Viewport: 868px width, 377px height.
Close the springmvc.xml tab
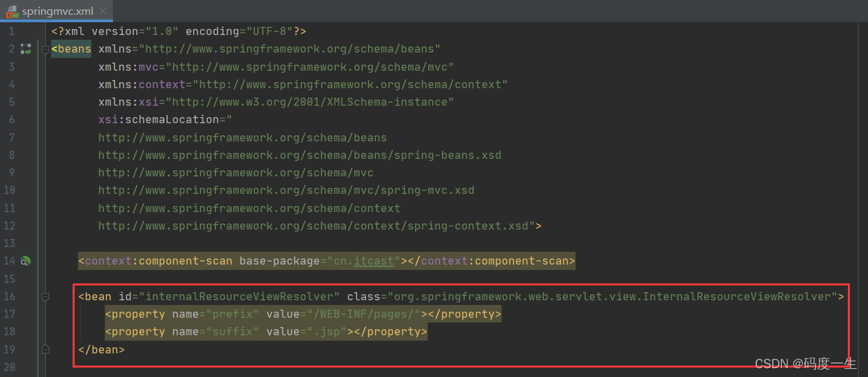tap(103, 11)
